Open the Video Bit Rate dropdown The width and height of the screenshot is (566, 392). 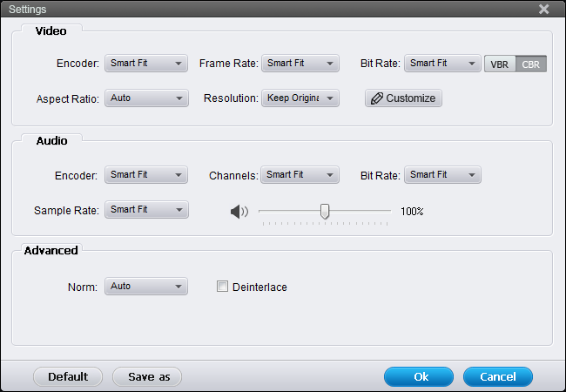(x=442, y=64)
